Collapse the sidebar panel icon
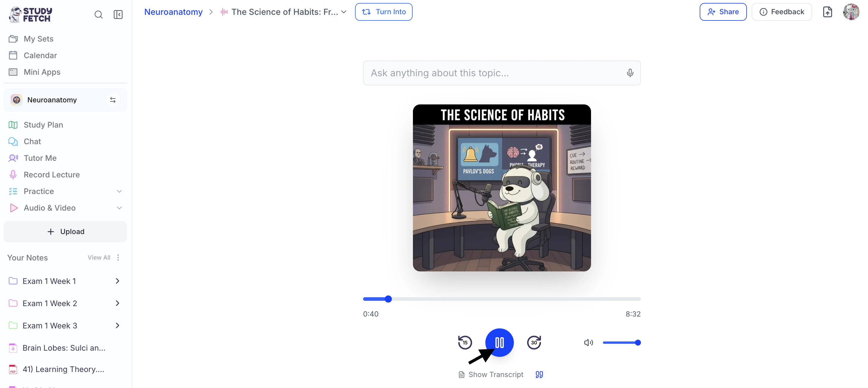Screen dimensions: 868x388 tap(118, 15)
